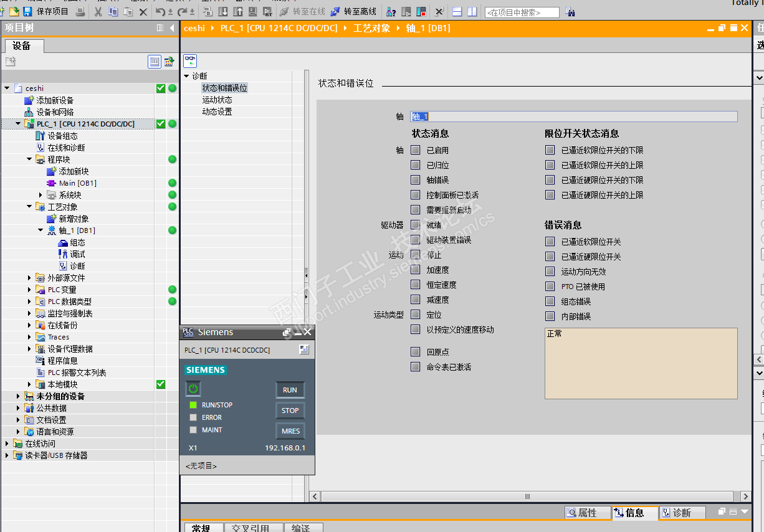Collapse the 程序块 tree folder

(29, 159)
